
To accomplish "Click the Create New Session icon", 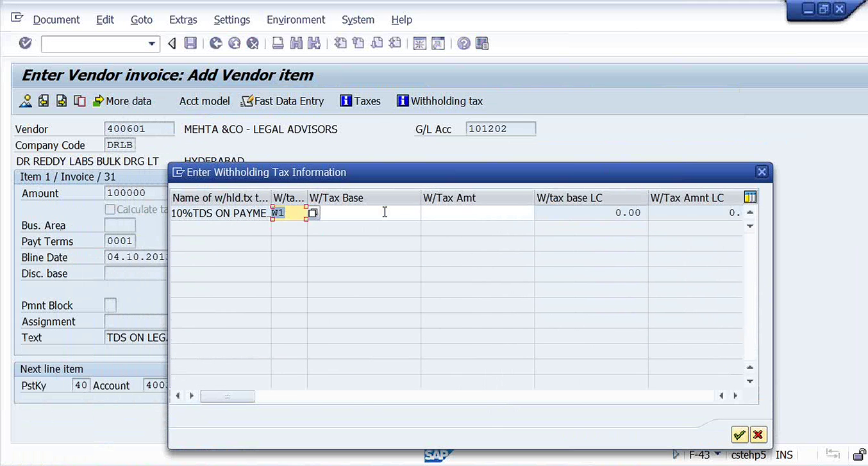I will click(x=420, y=44).
